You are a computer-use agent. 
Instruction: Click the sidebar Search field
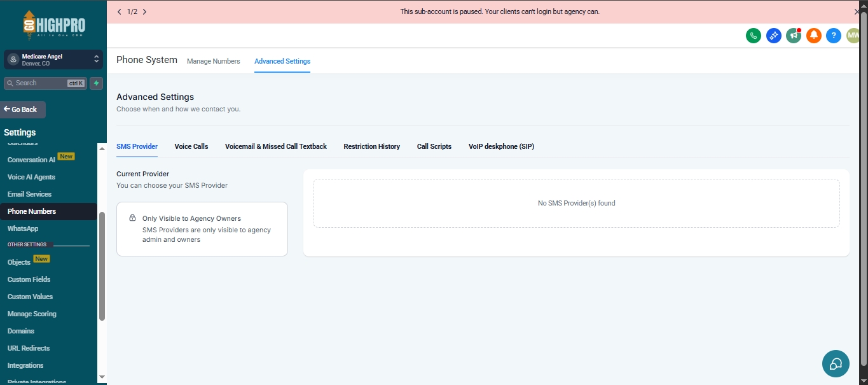click(x=45, y=83)
